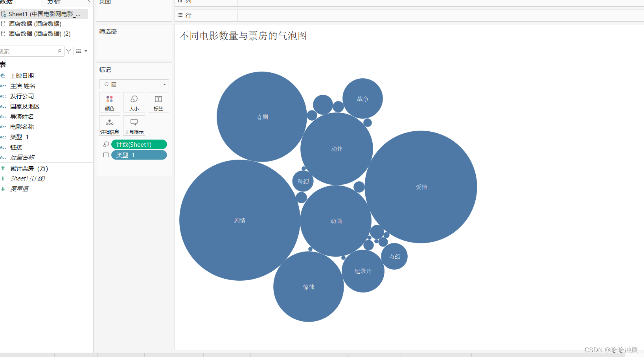Select the 动画 bubble

(x=336, y=221)
